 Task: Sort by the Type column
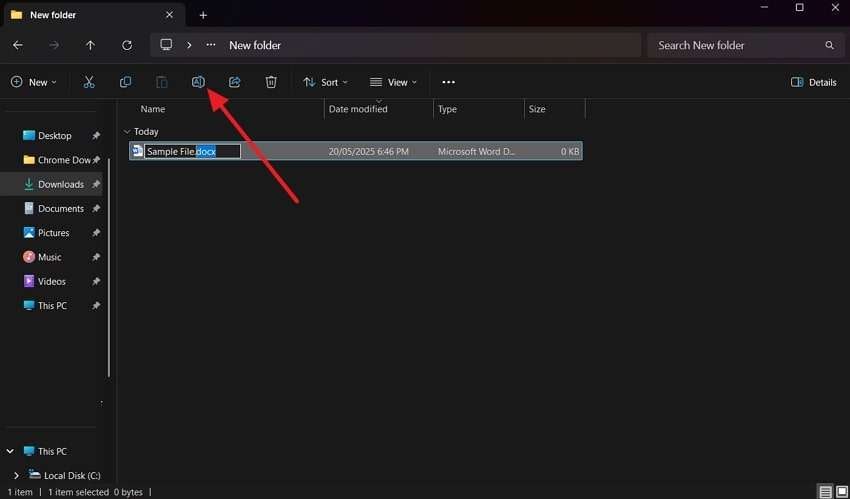point(447,109)
